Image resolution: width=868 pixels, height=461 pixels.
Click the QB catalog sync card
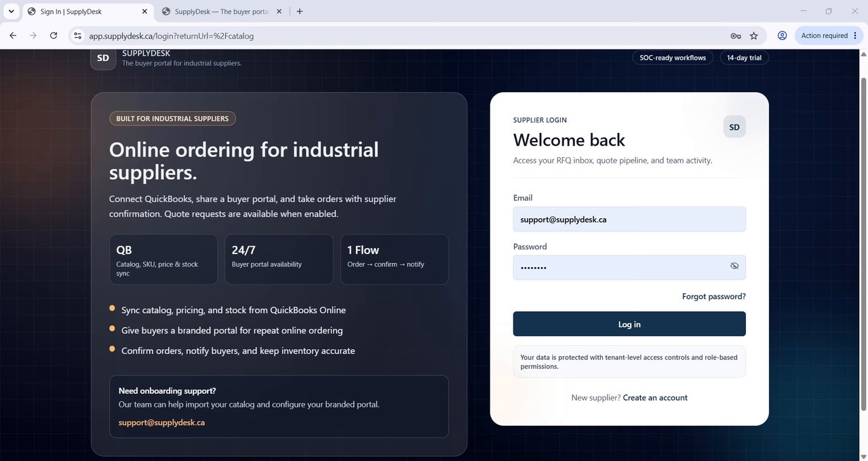point(163,260)
